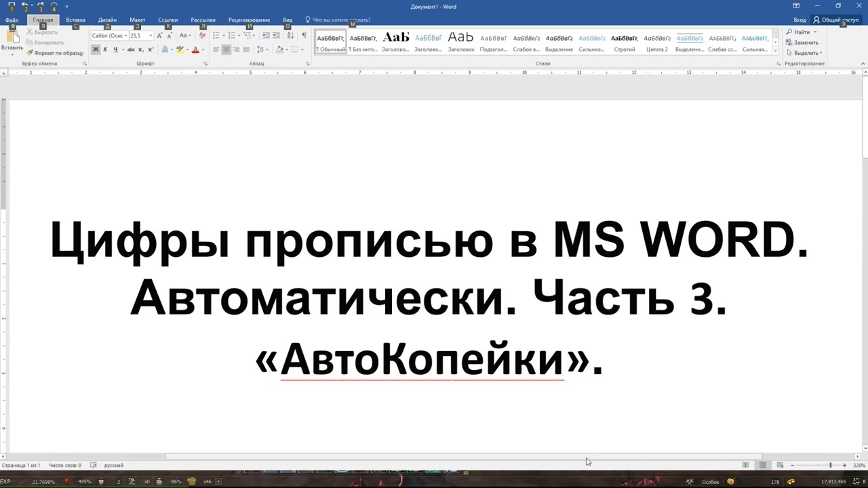Apply the Цитата 2 style

[x=656, y=42]
